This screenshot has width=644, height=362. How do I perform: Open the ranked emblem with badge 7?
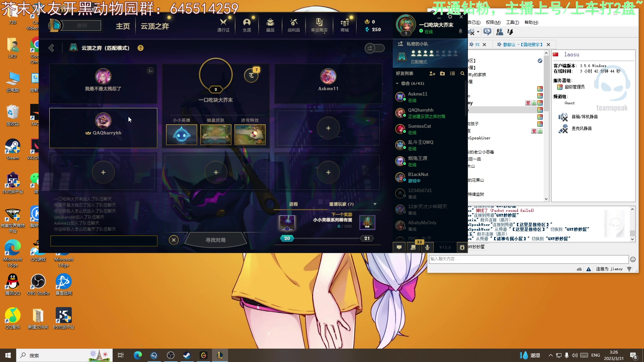[251, 75]
